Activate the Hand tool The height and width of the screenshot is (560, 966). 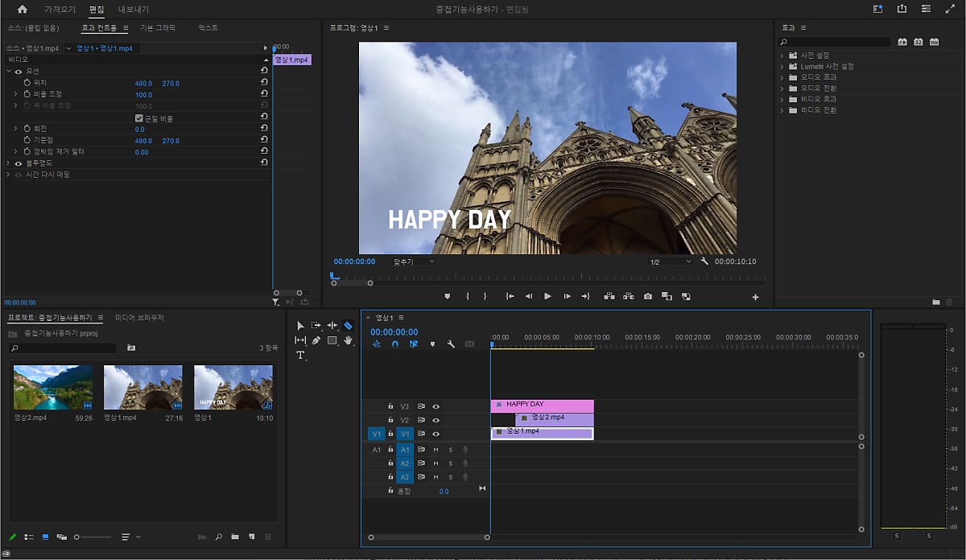[348, 340]
